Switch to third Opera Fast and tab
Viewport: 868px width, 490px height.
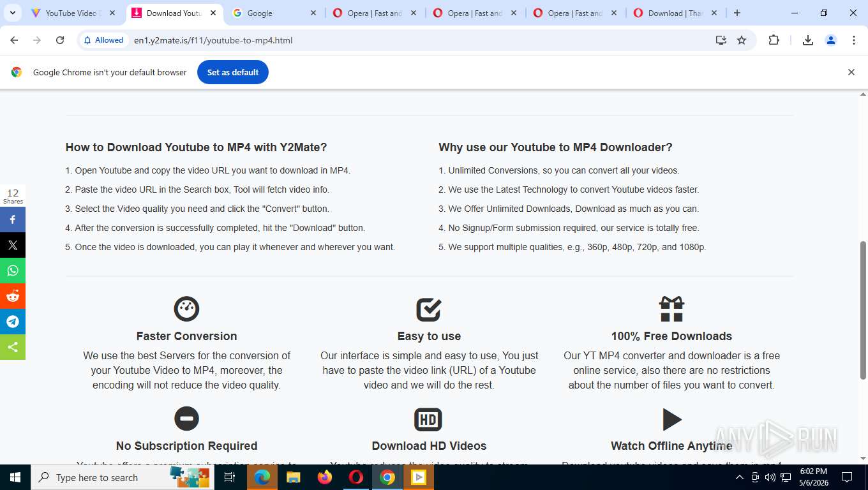coord(574,13)
